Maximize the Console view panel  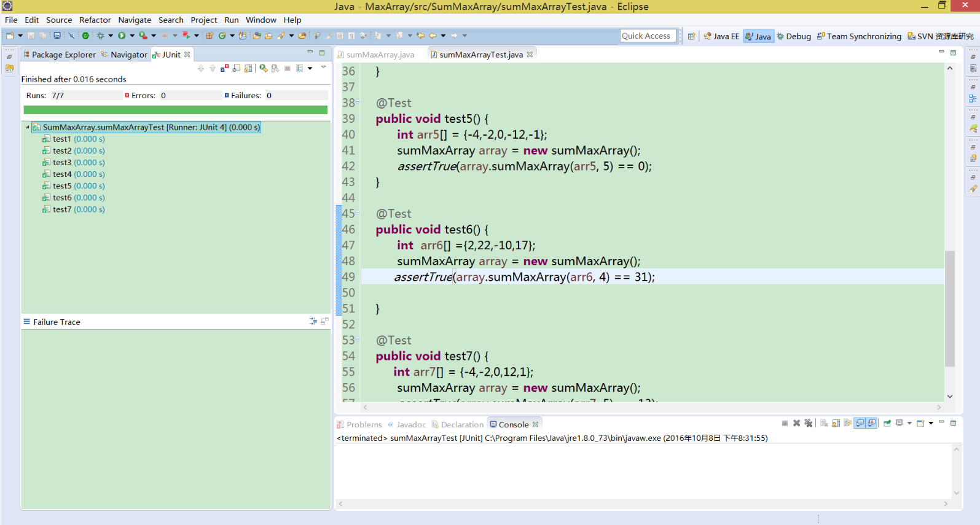(x=953, y=423)
